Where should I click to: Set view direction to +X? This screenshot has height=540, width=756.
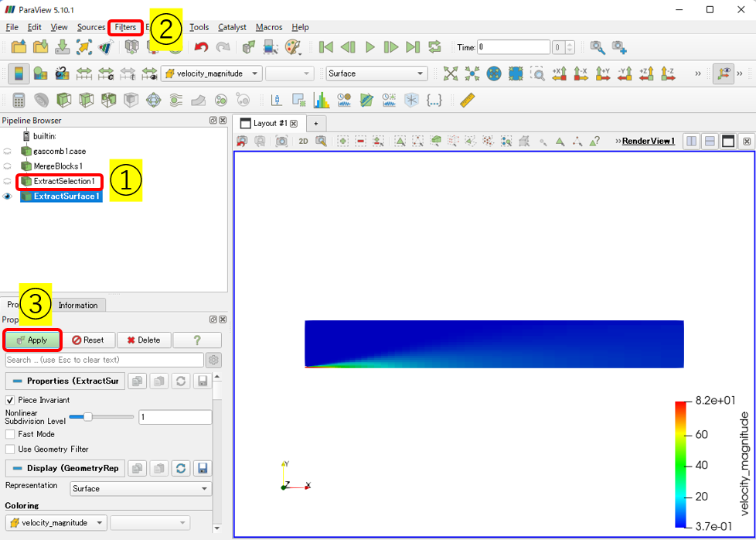coord(559,73)
